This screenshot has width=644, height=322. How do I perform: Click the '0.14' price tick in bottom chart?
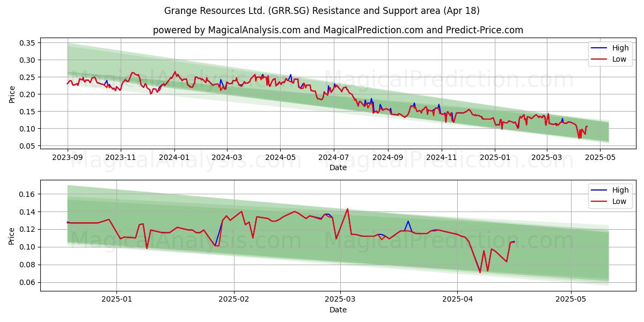coord(27,212)
